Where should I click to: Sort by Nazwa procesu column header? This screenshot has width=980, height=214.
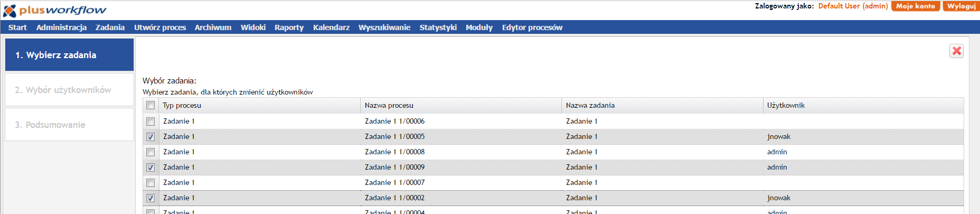(461, 105)
